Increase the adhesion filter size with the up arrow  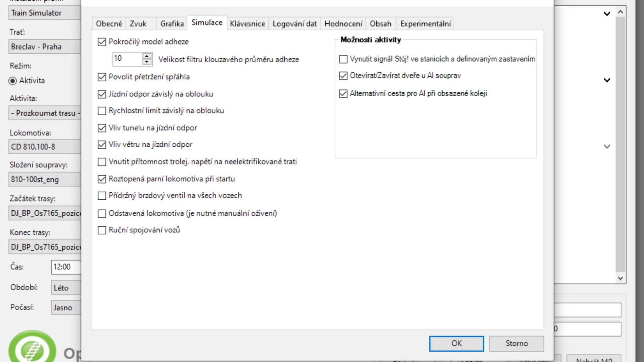(147, 56)
